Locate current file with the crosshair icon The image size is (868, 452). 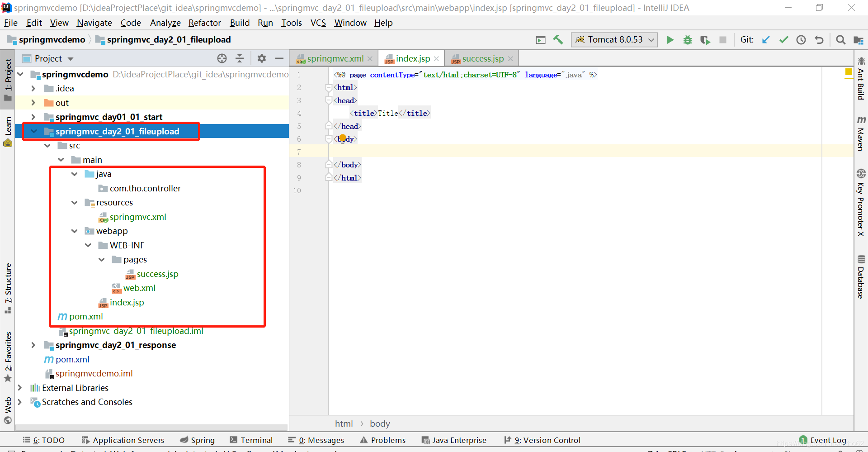(222, 58)
